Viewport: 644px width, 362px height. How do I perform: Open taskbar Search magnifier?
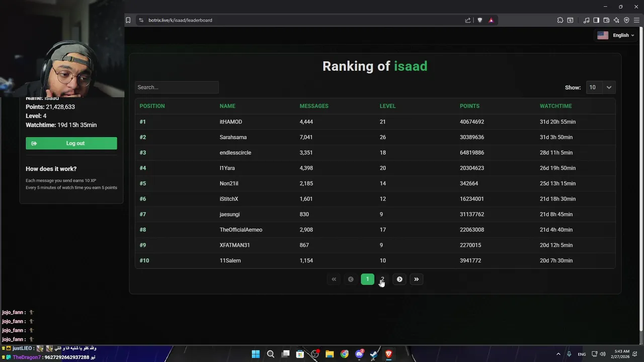[271, 354]
